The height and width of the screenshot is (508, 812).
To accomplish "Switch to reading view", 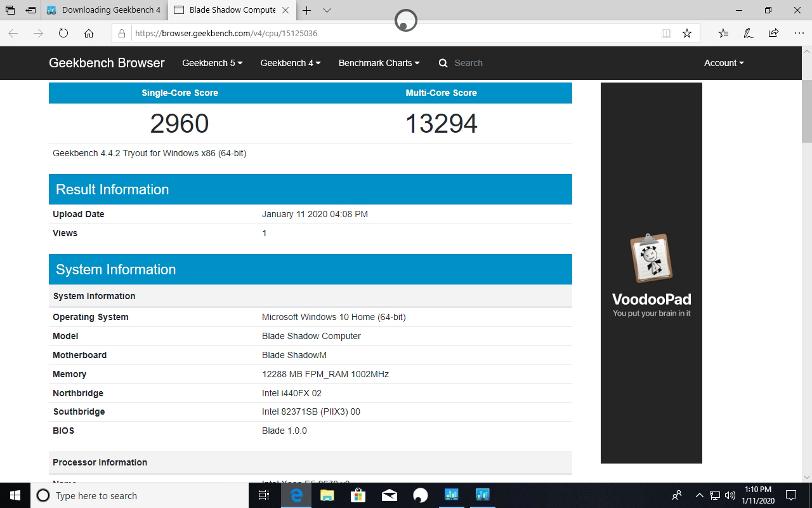I will coord(666,33).
